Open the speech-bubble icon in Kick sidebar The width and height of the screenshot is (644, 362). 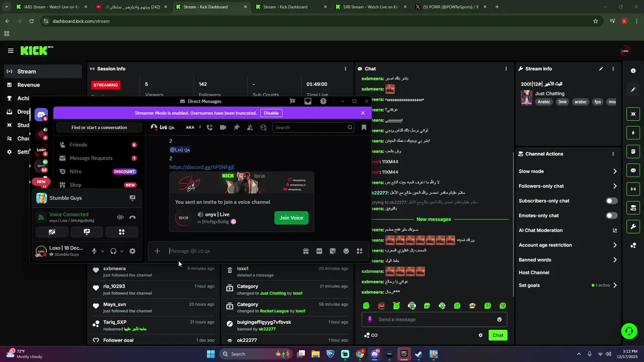coord(633,170)
